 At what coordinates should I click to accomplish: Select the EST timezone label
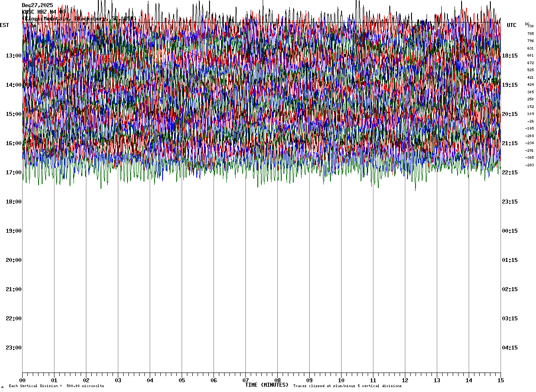pos(4,25)
